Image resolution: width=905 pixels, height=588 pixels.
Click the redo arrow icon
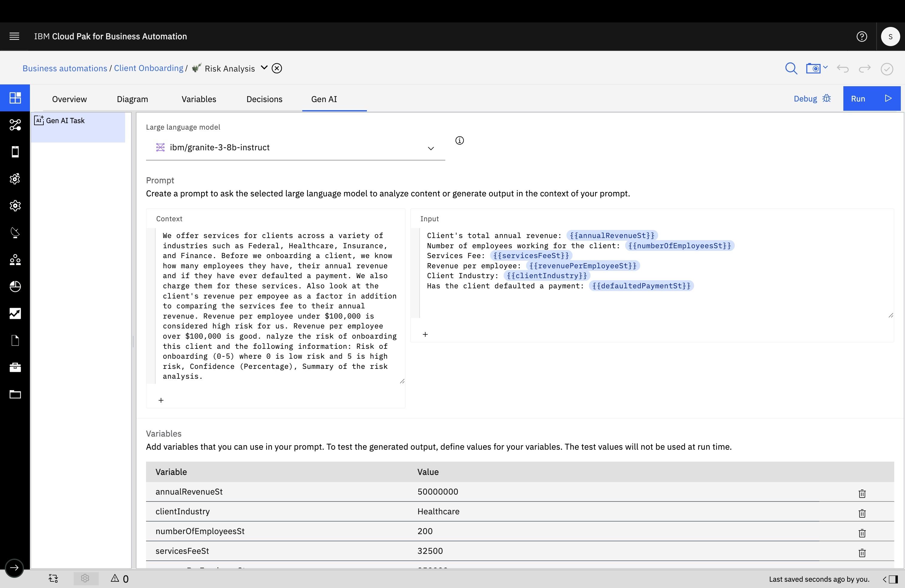(x=865, y=69)
